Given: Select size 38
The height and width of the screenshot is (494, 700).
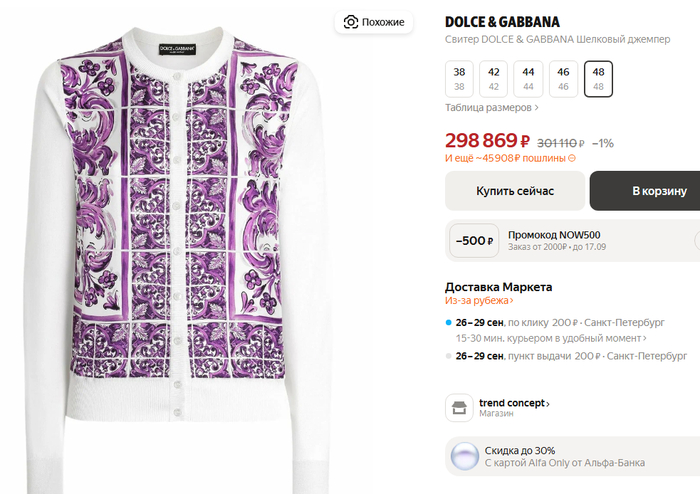Looking at the screenshot, I should (459, 79).
